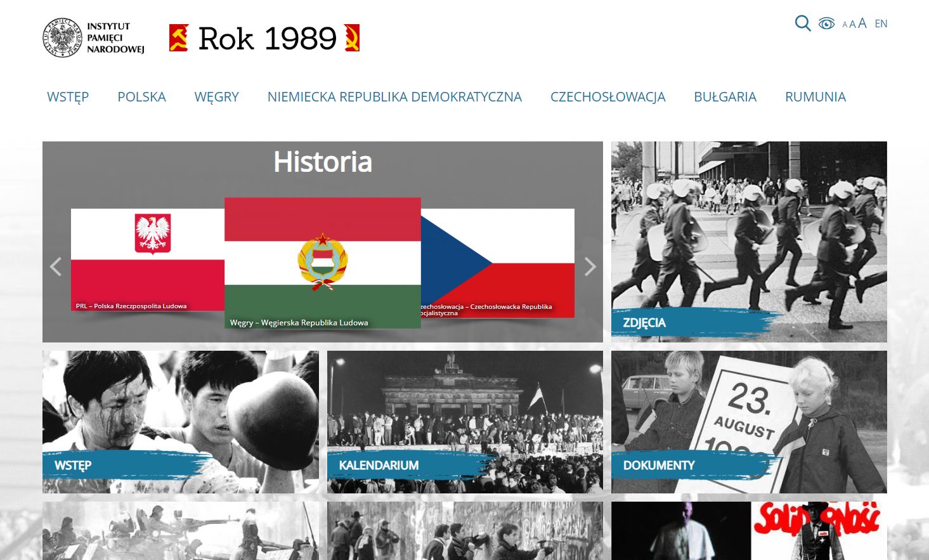Select the smallest font size A
The image size is (929, 560).
click(845, 25)
